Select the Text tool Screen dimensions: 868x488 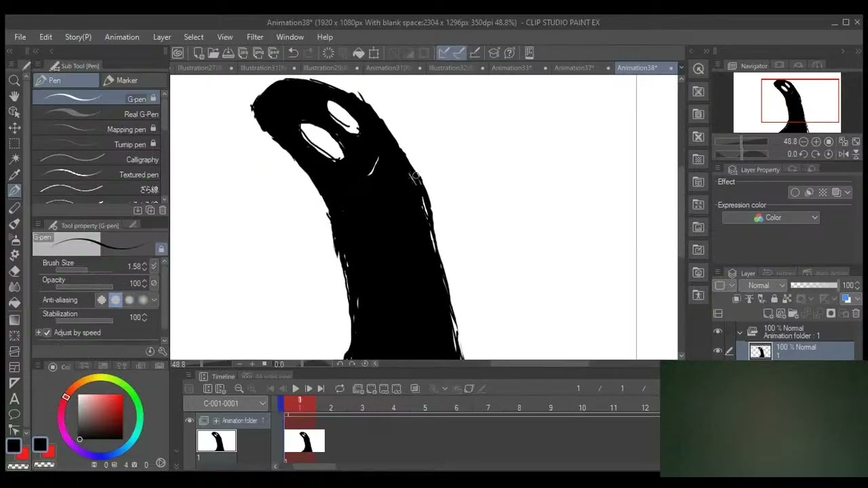(14, 399)
